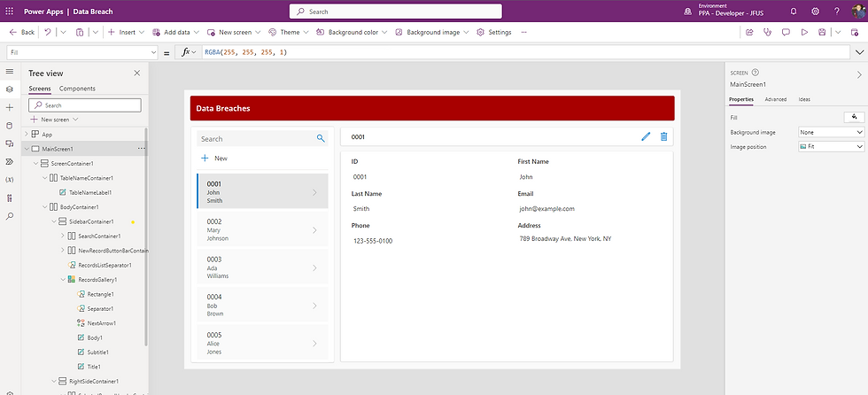Viewport: 868px width, 395px height.
Task: Open the Comments icon
Action: click(786, 32)
